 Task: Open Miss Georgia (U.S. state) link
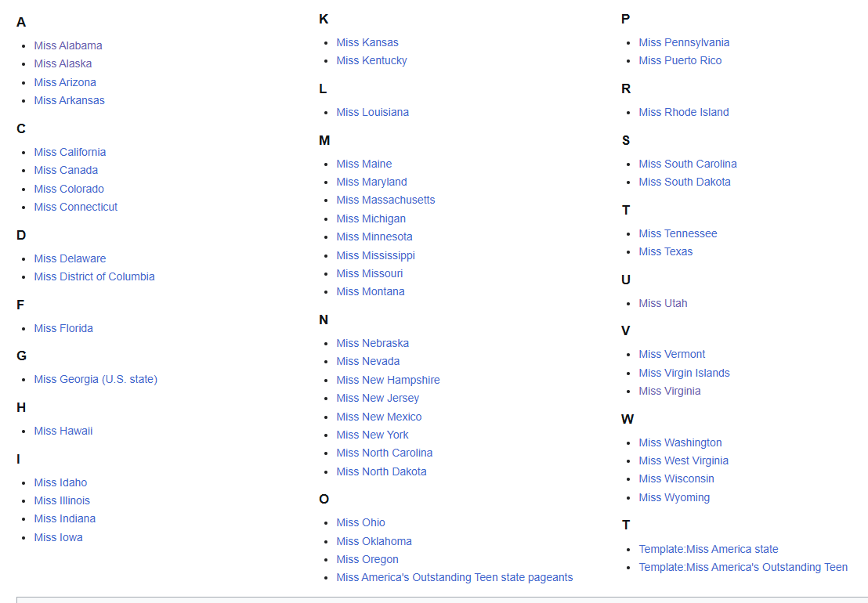click(96, 380)
